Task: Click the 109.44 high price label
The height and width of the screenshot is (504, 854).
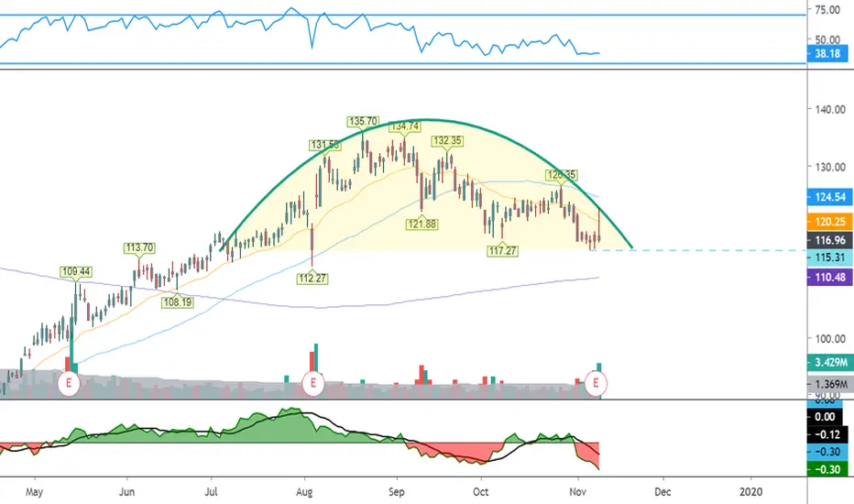Action: pyautogui.click(x=76, y=271)
